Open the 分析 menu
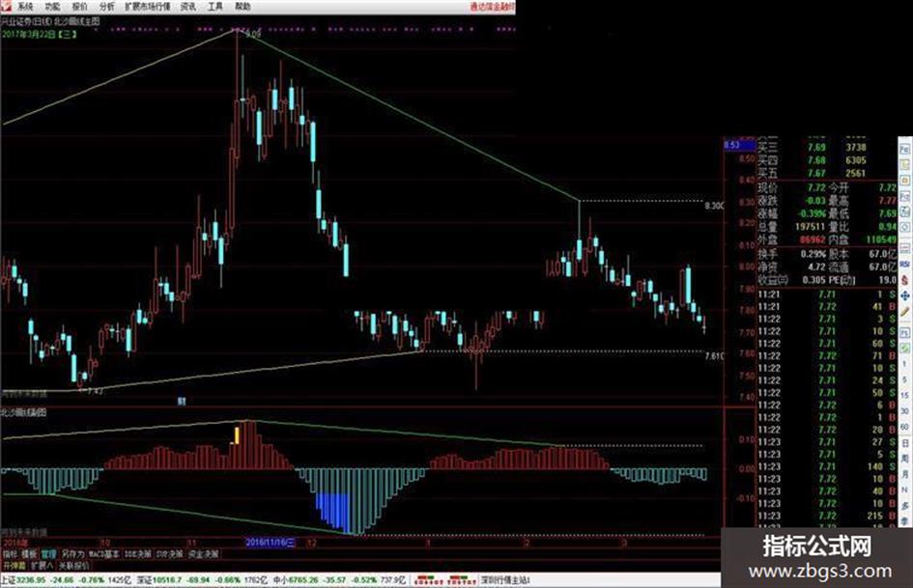The height and width of the screenshot is (588, 913). point(106,7)
